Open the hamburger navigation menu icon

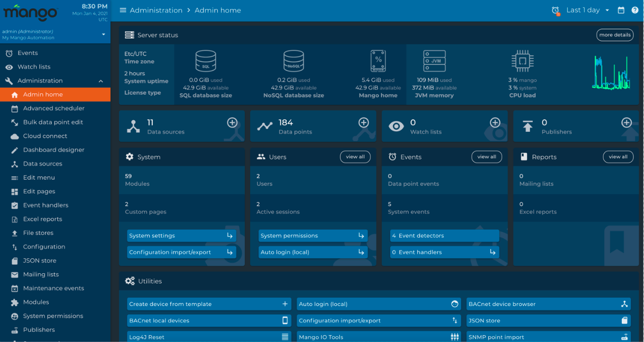click(x=123, y=10)
